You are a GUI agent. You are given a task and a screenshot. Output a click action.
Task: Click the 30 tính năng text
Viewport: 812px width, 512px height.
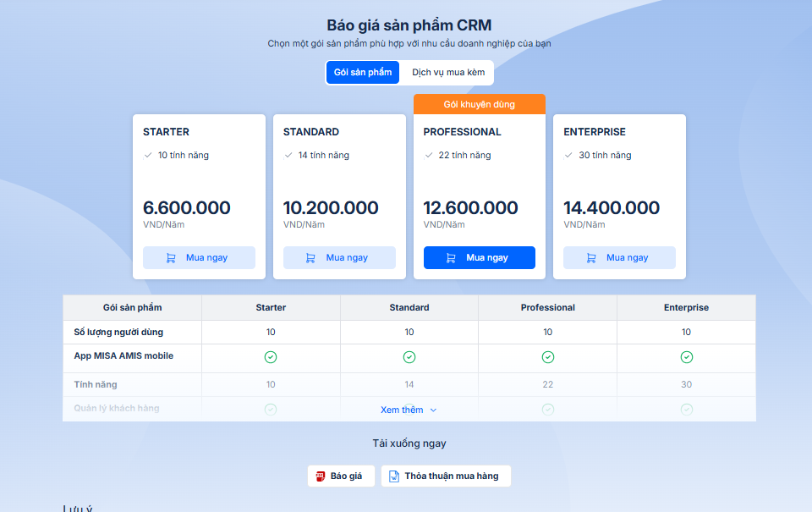click(605, 155)
